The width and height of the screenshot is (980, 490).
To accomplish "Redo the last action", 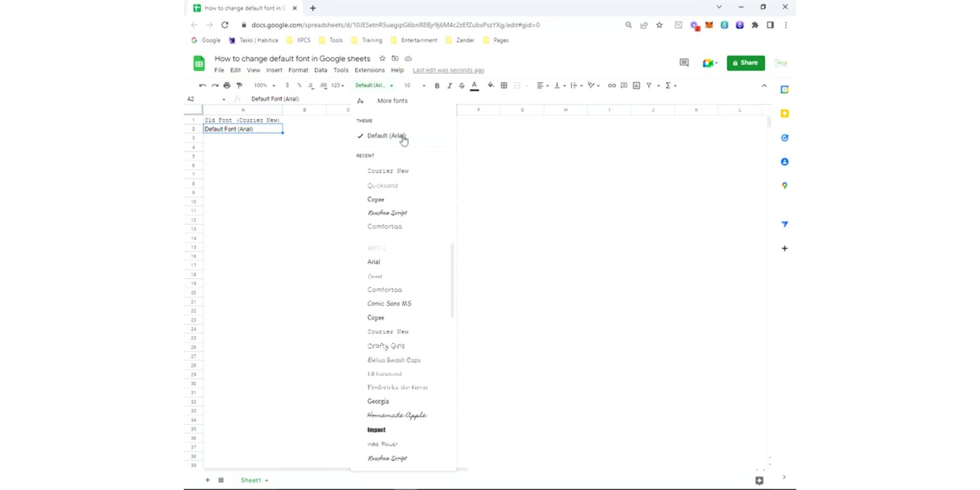I will (215, 86).
